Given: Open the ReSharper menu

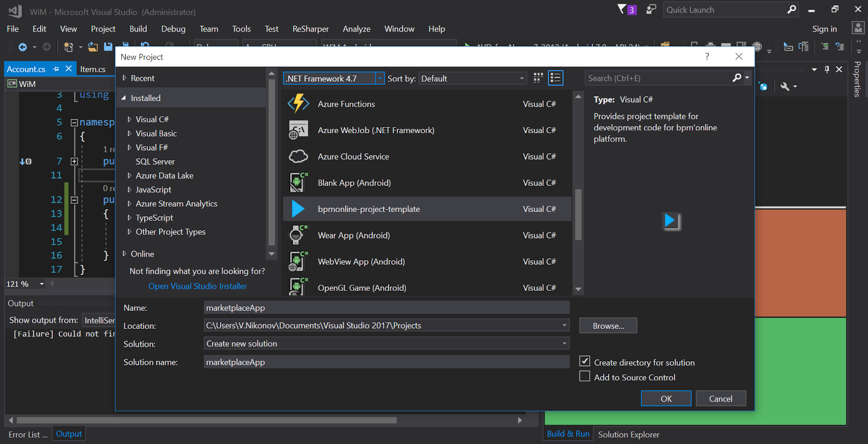Looking at the screenshot, I should pyautogui.click(x=311, y=29).
